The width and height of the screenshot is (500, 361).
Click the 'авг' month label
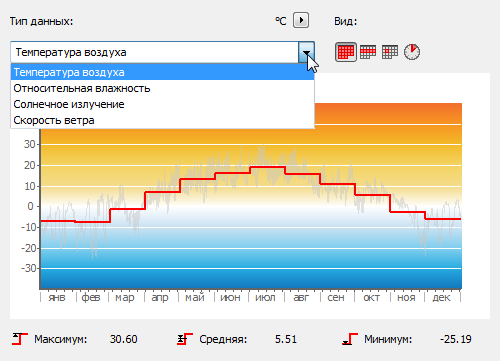(x=301, y=297)
